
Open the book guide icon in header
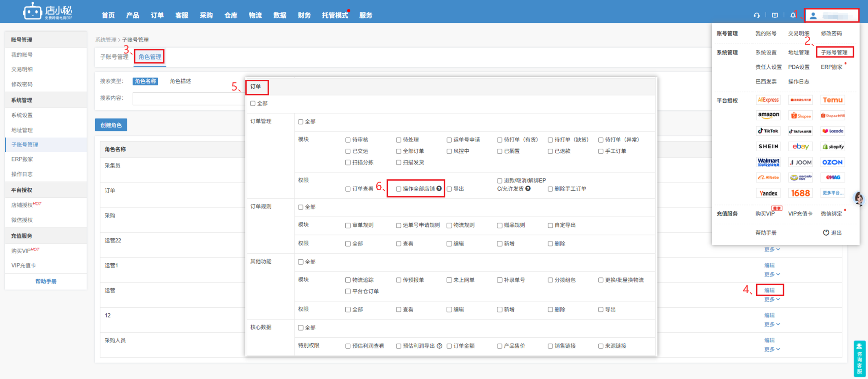point(775,15)
